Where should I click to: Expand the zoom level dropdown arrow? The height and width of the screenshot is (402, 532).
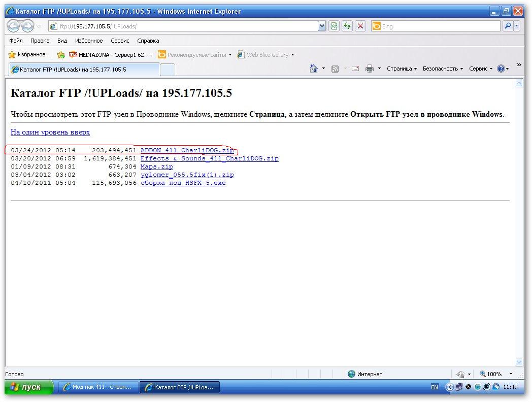coord(511,374)
